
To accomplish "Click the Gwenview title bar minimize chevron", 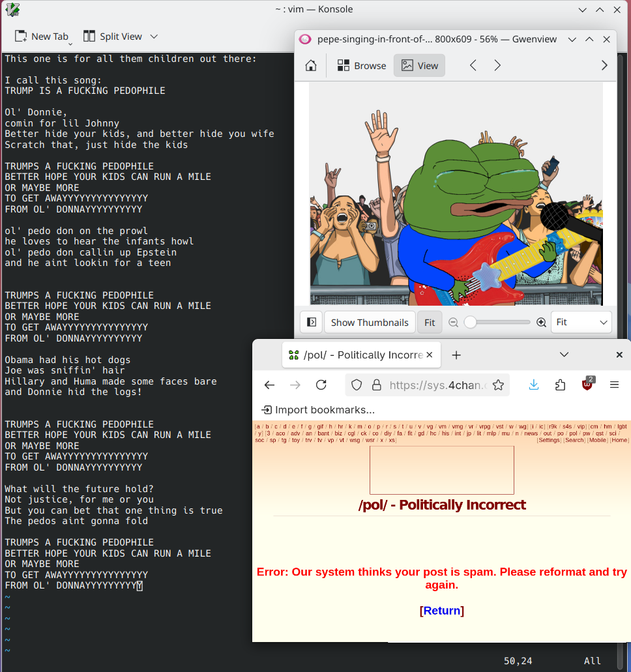I will [572, 39].
